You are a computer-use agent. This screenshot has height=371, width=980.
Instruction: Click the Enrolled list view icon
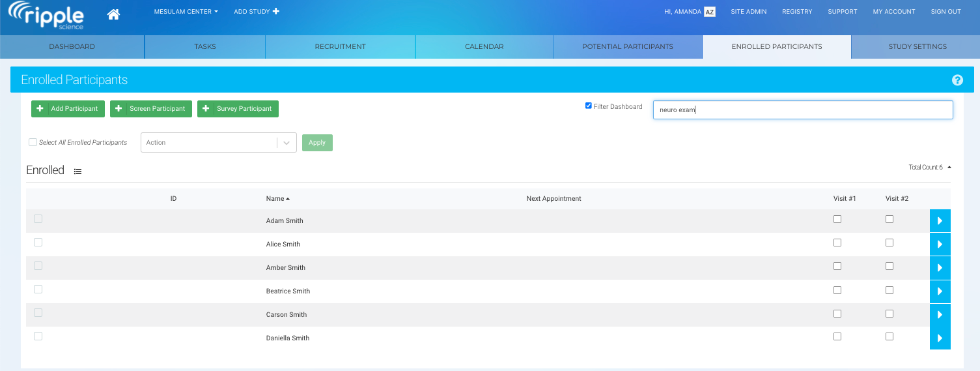coord(78,171)
